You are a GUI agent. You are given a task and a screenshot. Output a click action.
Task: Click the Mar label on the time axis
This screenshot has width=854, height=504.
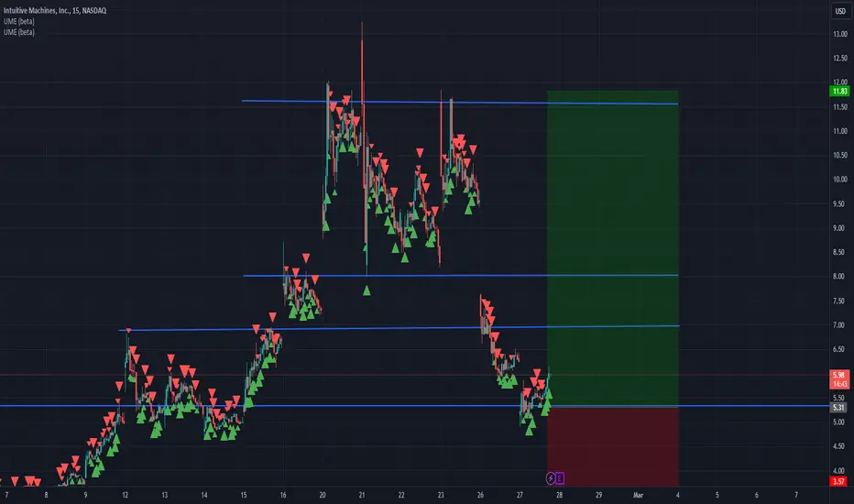point(638,495)
